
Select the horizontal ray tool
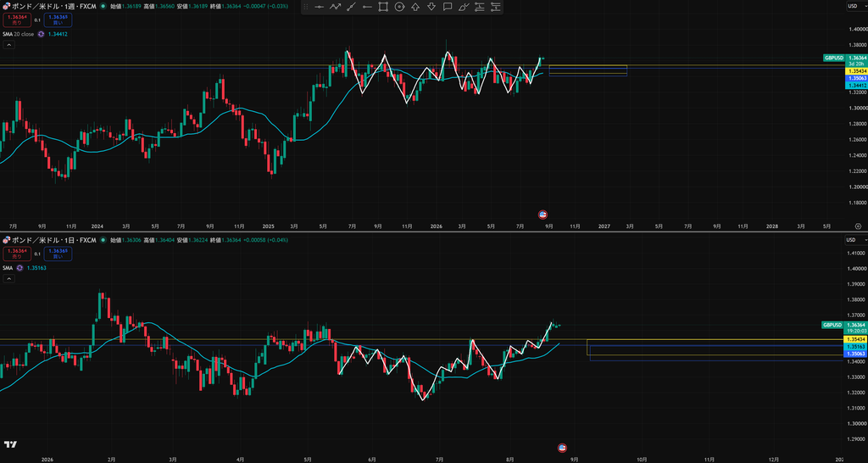click(x=367, y=7)
